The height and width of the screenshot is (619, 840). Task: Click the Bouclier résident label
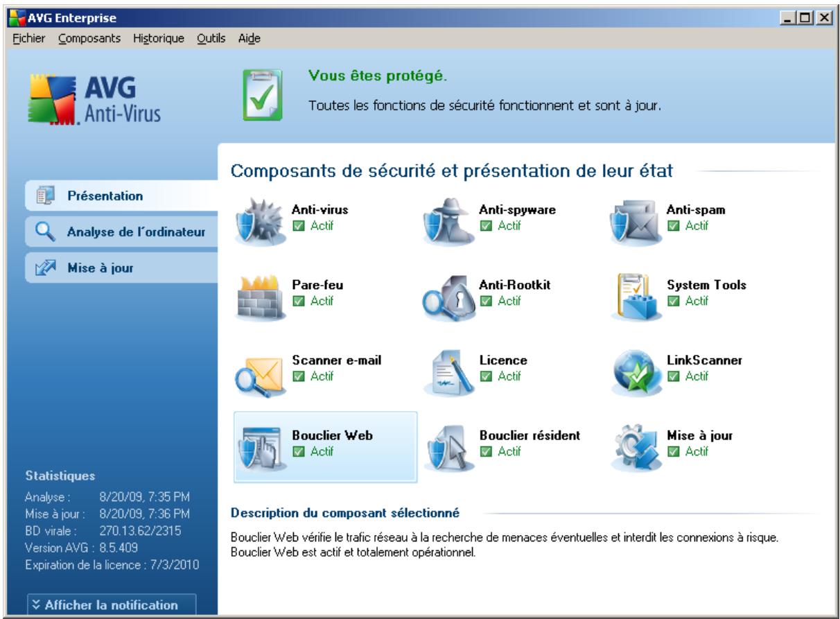(x=530, y=436)
